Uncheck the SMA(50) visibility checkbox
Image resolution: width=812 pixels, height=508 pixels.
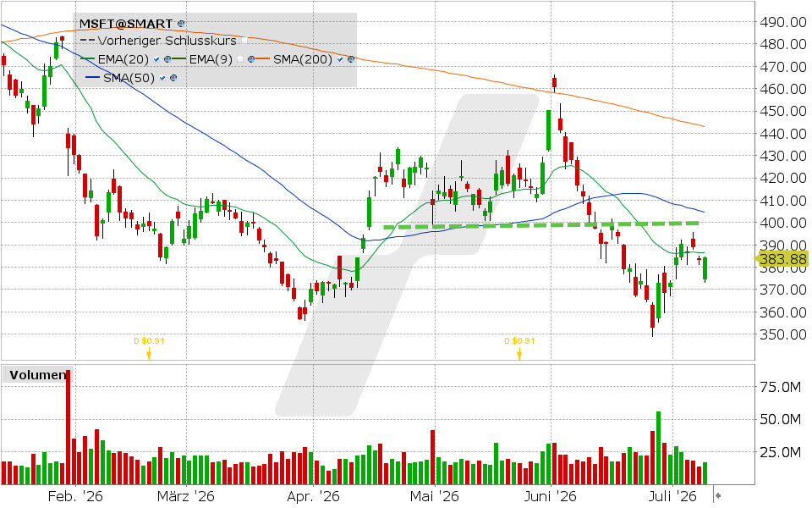click(162, 78)
